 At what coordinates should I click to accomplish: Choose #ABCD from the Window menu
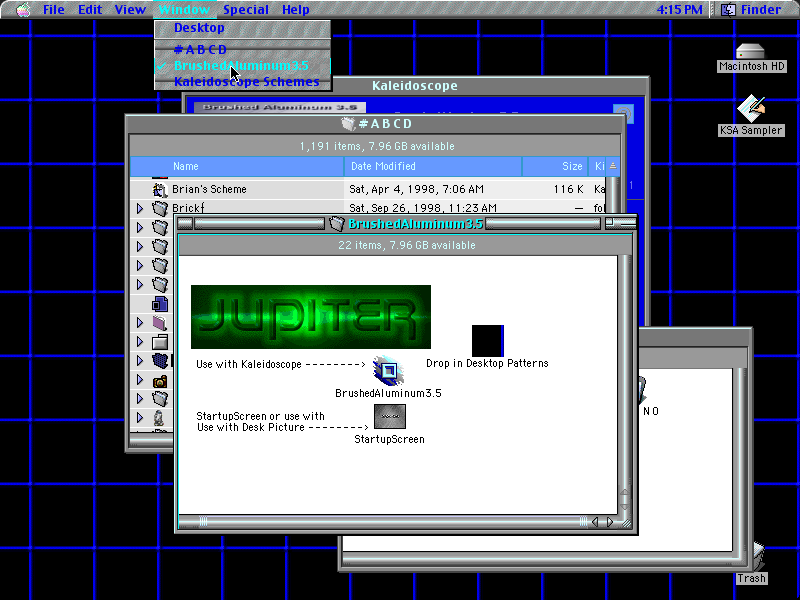click(x=243, y=49)
